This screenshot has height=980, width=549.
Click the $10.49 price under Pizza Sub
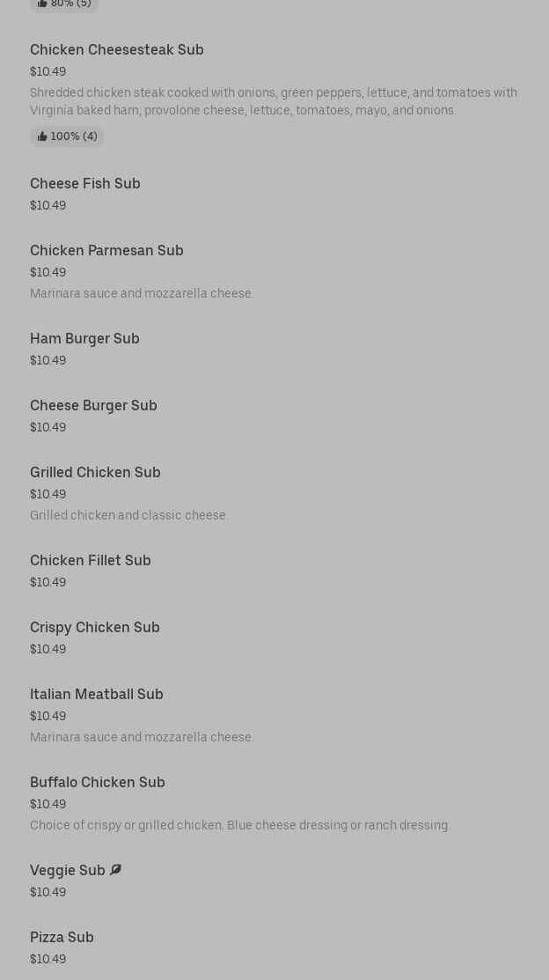48,959
